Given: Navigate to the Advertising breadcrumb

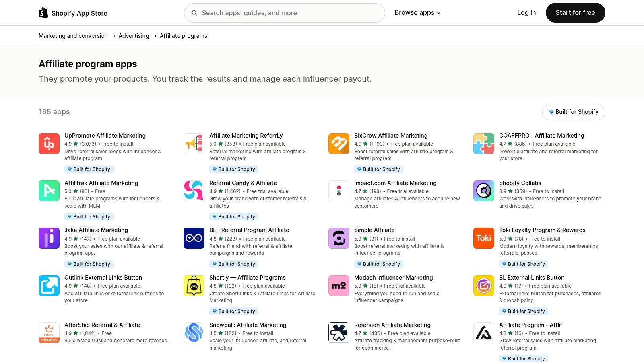Looking at the screenshot, I should coord(134,35).
